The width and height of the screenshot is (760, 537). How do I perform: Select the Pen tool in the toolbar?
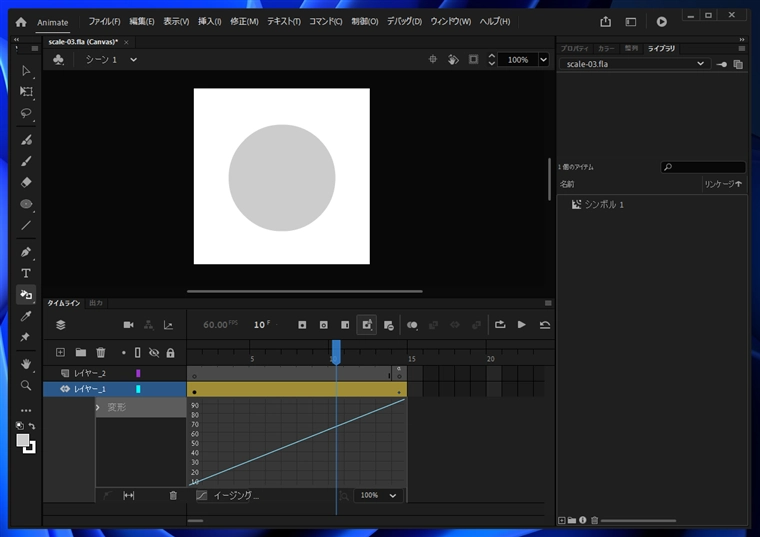coord(26,251)
